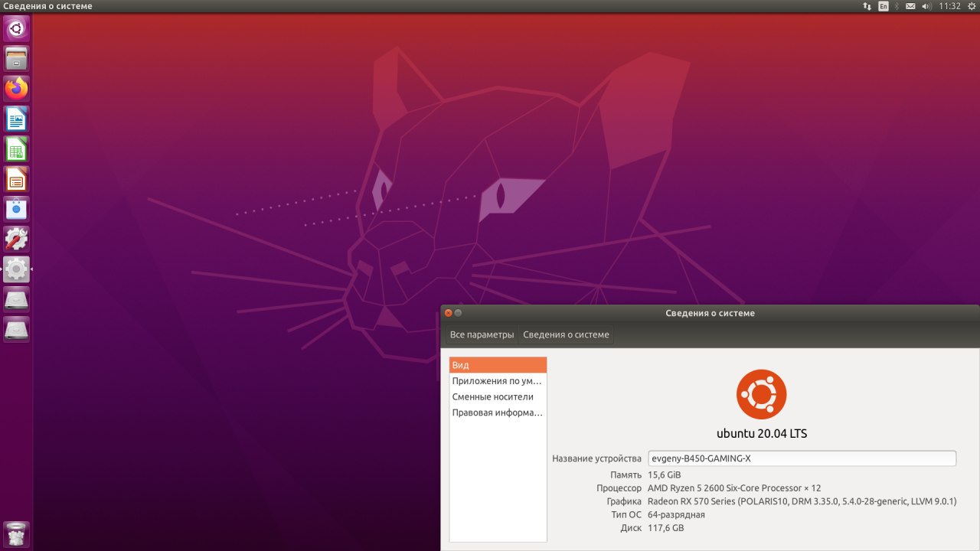This screenshot has width=980, height=551.
Task: Select Правовая информа… in sidebar
Action: pos(498,412)
